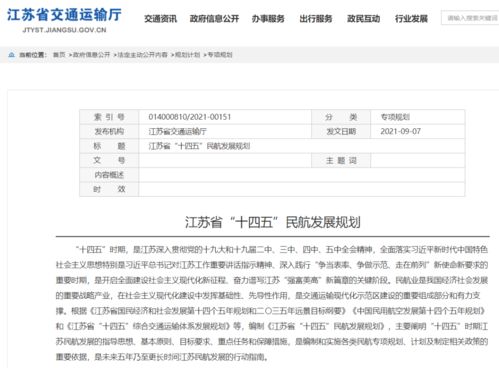Go to 规划计划 breadcrumb link
The height and width of the screenshot is (368, 499).
(188, 55)
